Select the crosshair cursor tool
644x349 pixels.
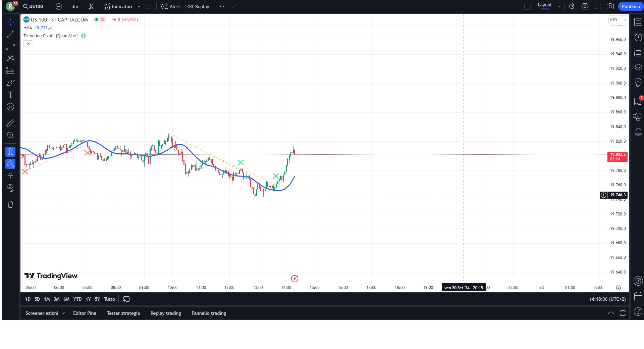pyautogui.click(x=10, y=22)
